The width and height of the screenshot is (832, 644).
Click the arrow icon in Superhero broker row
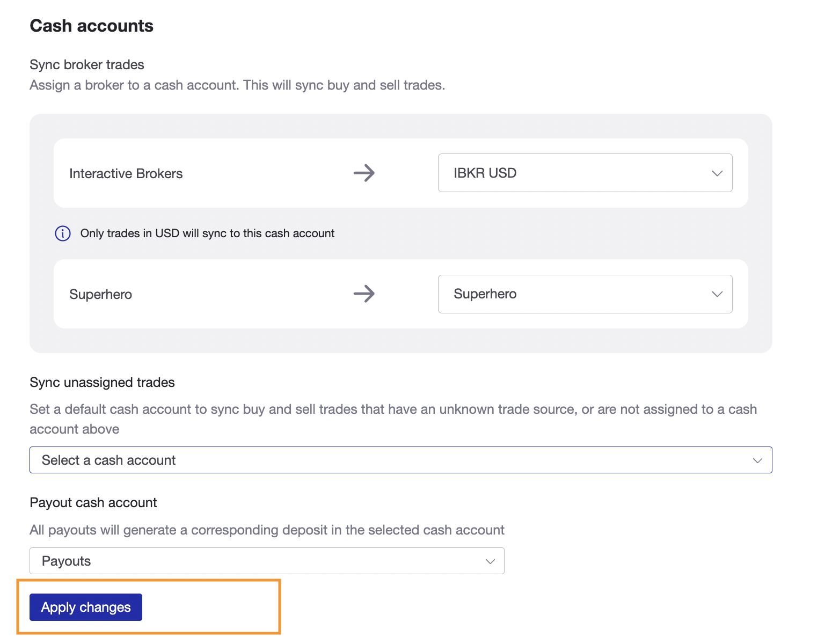coord(364,294)
